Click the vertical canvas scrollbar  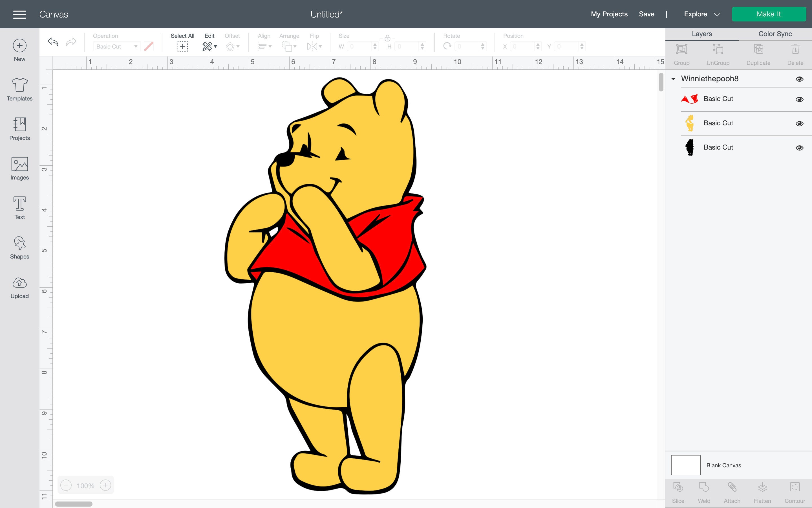[661, 82]
